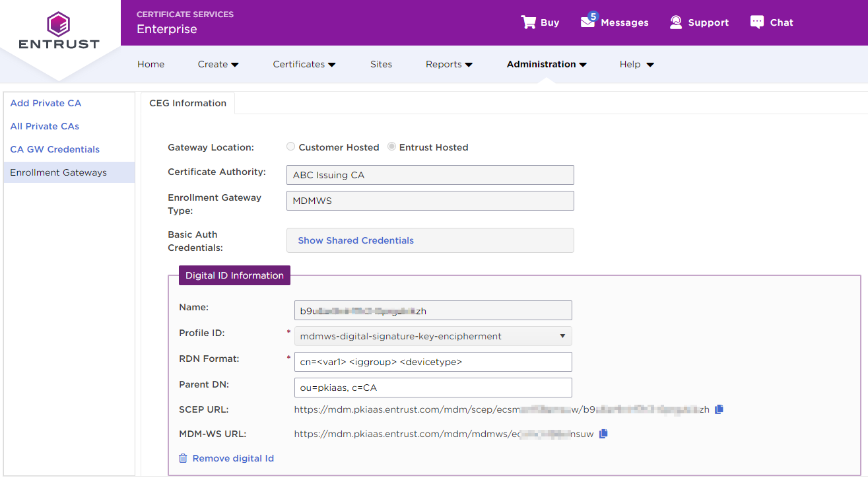The image size is (868, 480).
Task: Click the Support headset icon
Action: (676, 22)
